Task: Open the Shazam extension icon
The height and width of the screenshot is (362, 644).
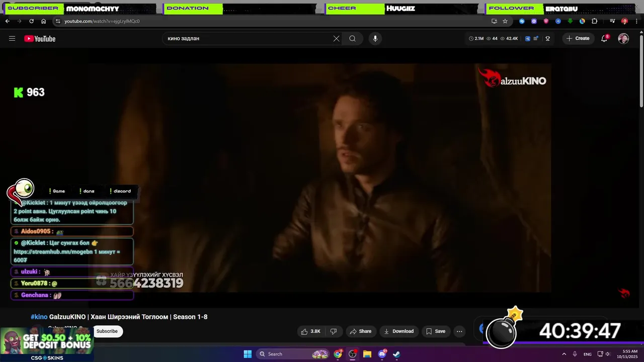Action: click(522, 21)
